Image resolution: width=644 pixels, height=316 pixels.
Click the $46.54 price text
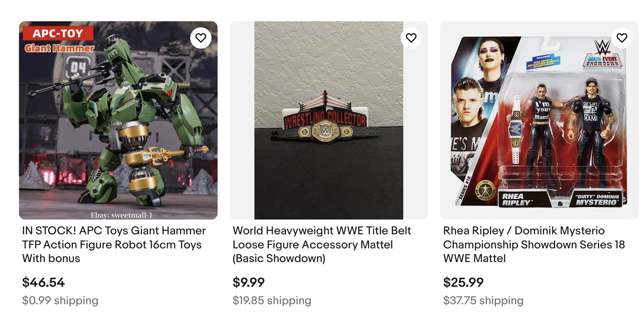(x=43, y=283)
